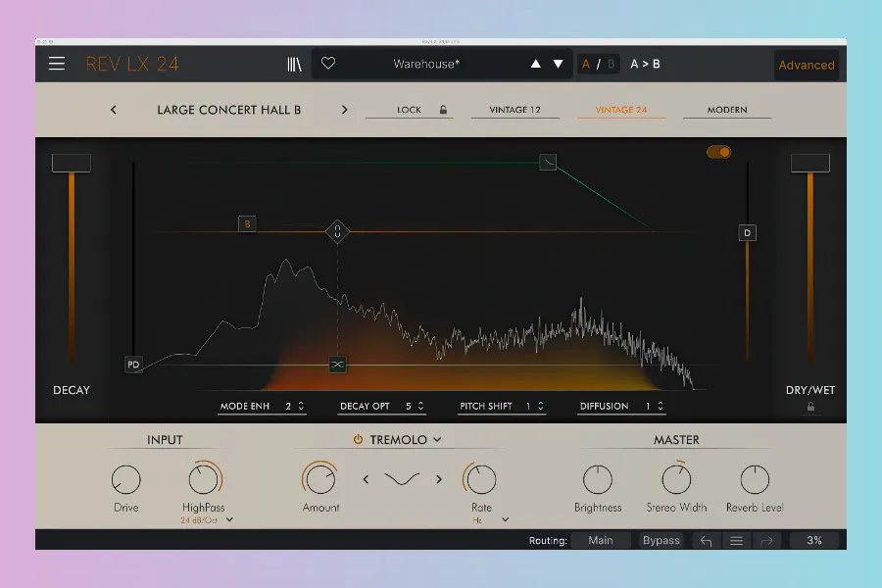Screen dimensions: 882x588
Task: Open the Advanced panel
Action: tap(807, 66)
